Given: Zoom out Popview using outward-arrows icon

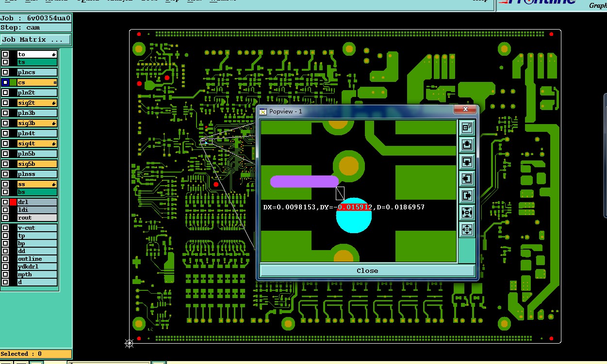Looking at the screenshot, I should [x=467, y=229].
